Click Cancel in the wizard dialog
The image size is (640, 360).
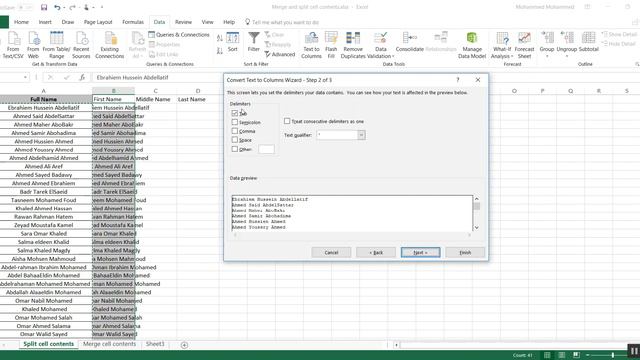tap(331, 252)
